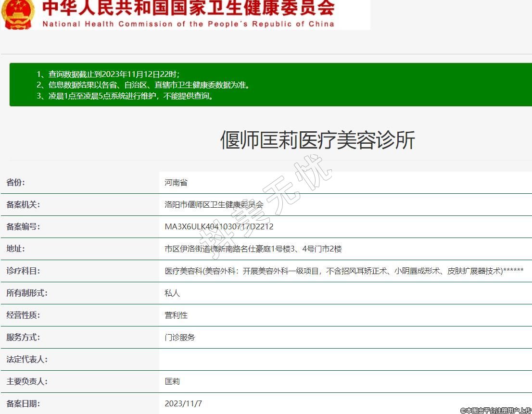The height and width of the screenshot is (414, 532).
Task: Click the filing authority value 洛阳市偃师区卫生健康委员会
Action: [x=214, y=205]
